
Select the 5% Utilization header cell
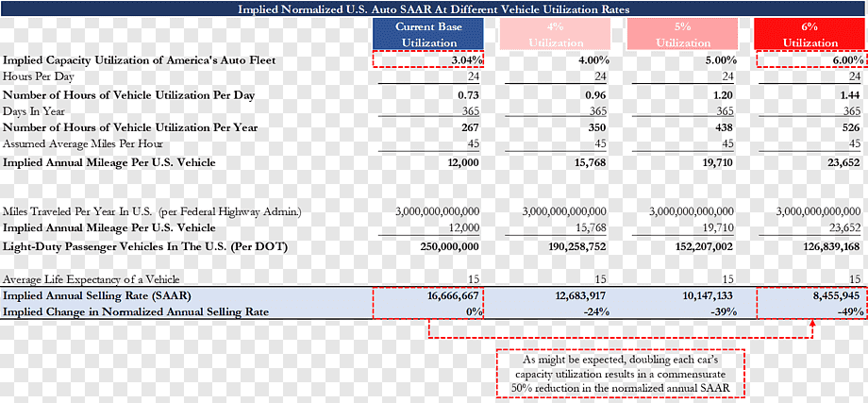pos(682,34)
